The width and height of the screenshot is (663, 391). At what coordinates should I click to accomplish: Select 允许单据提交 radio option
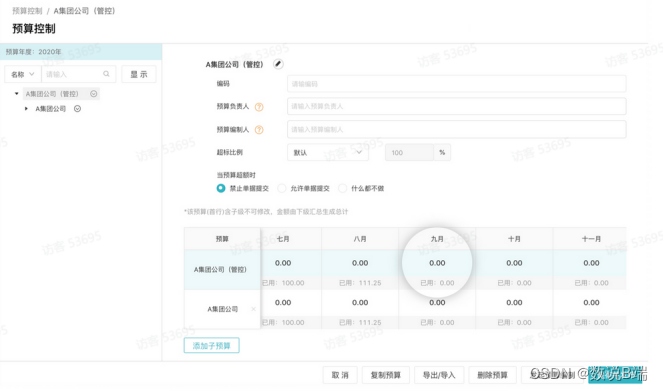282,188
